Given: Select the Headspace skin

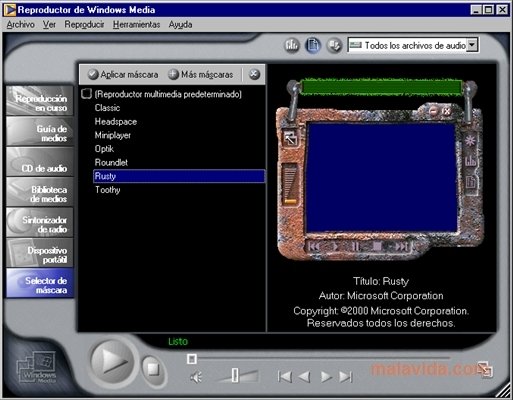Looking at the screenshot, I should tap(116, 121).
